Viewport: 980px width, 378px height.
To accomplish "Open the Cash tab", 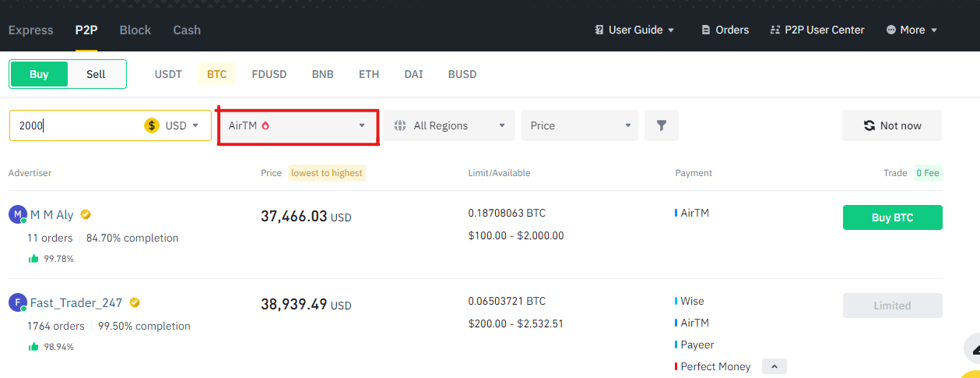I will pyautogui.click(x=187, y=30).
